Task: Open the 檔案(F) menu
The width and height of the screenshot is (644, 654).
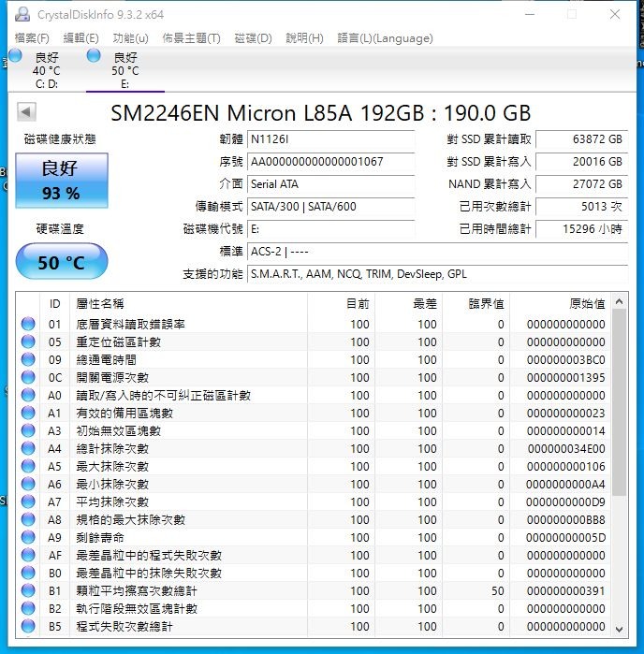Action: pyautogui.click(x=32, y=38)
